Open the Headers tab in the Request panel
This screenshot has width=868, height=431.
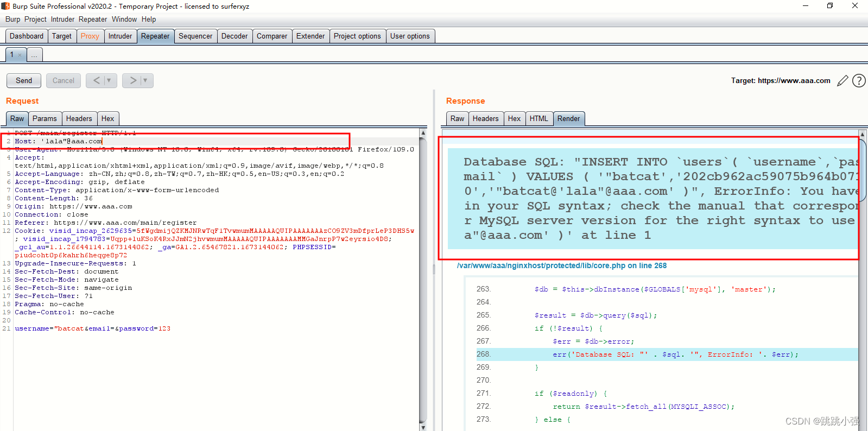click(x=79, y=118)
